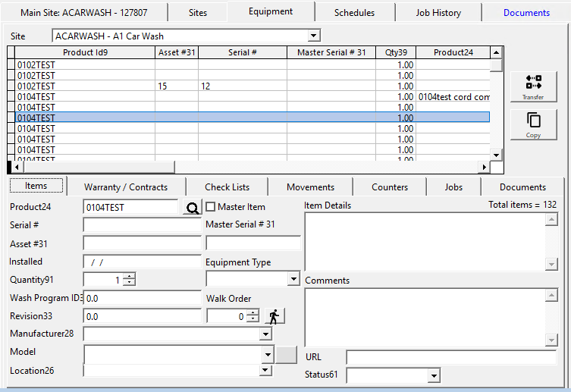Click the Copy icon button
Screen dimensions: 571x392
coord(533,125)
